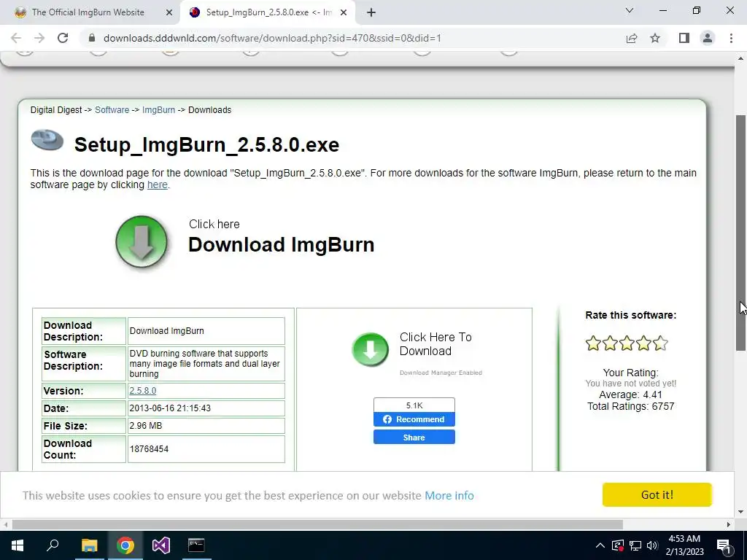The image size is (747, 560).
Task: Switch to The Official ImgBurn Website tab
Action: pyautogui.click(x=88, y=12)
